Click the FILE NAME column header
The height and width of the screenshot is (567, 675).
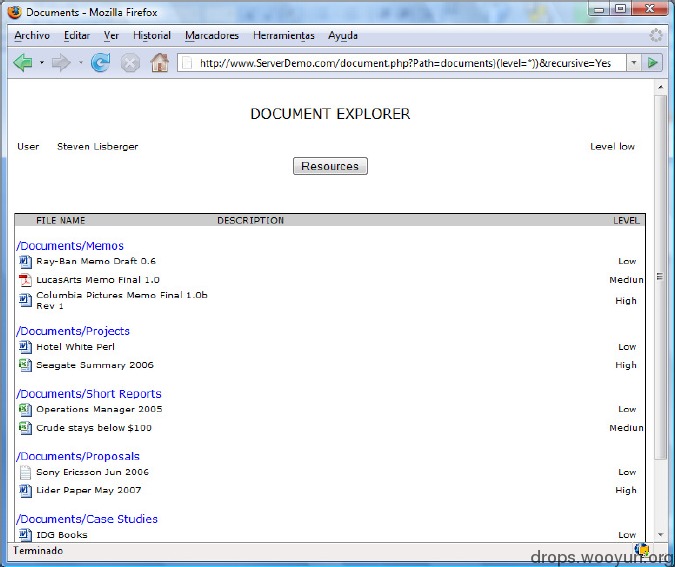[x=61, y=220]
